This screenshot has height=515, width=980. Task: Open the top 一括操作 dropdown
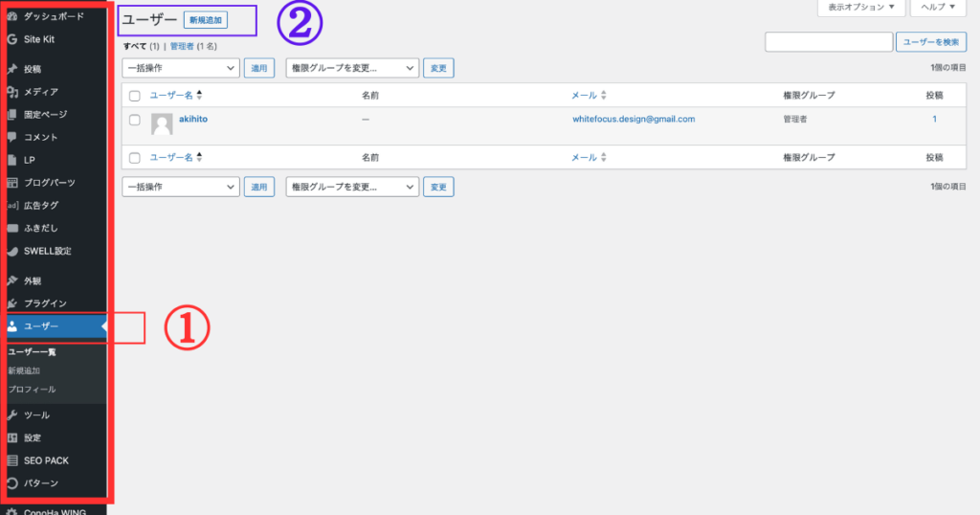(181, 68)
